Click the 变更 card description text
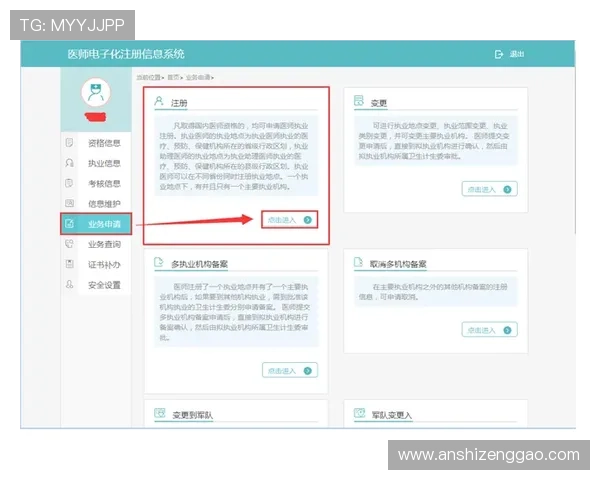Image resolution: width=600 pixels, height=480 pixels. tap(435, 141)
